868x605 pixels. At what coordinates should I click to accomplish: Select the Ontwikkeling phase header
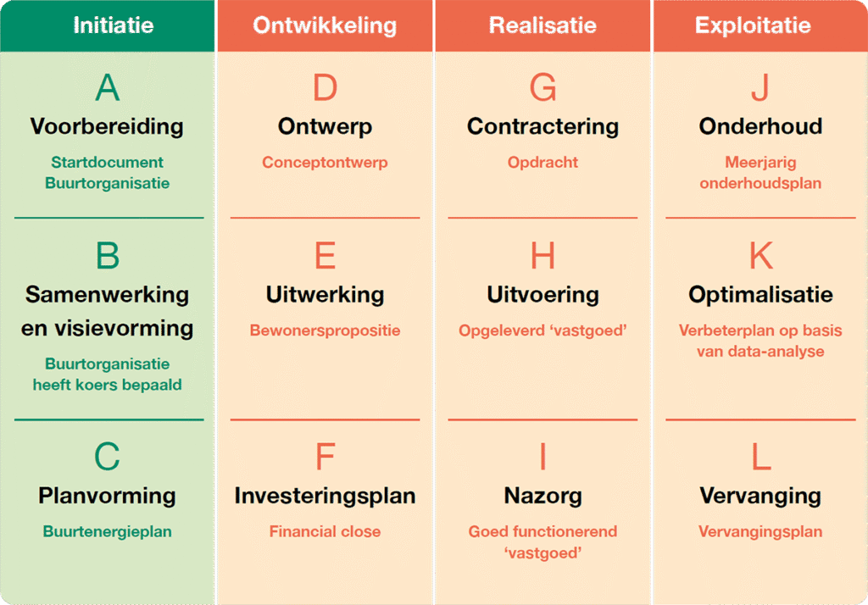tap(325, 25)
